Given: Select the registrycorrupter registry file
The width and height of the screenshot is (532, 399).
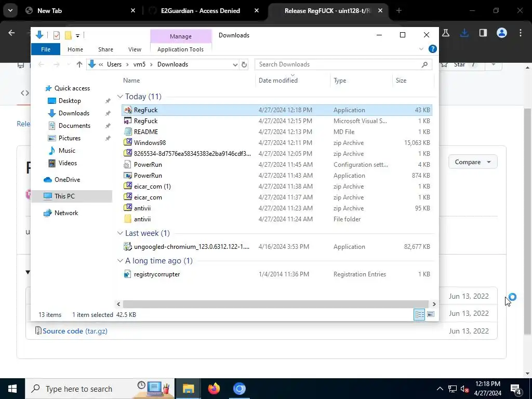Looking at the screenshot, I should point(276,274).
